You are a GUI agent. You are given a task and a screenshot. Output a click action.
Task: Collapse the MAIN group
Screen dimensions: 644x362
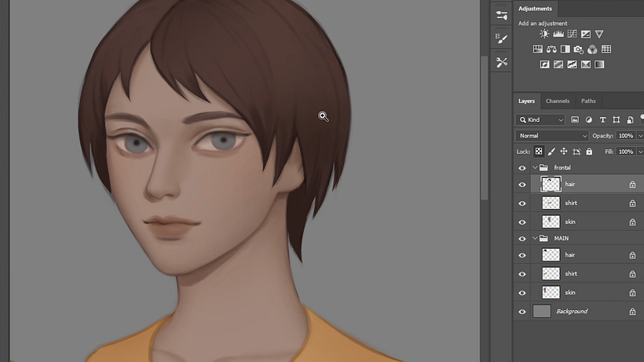[535, 238]
